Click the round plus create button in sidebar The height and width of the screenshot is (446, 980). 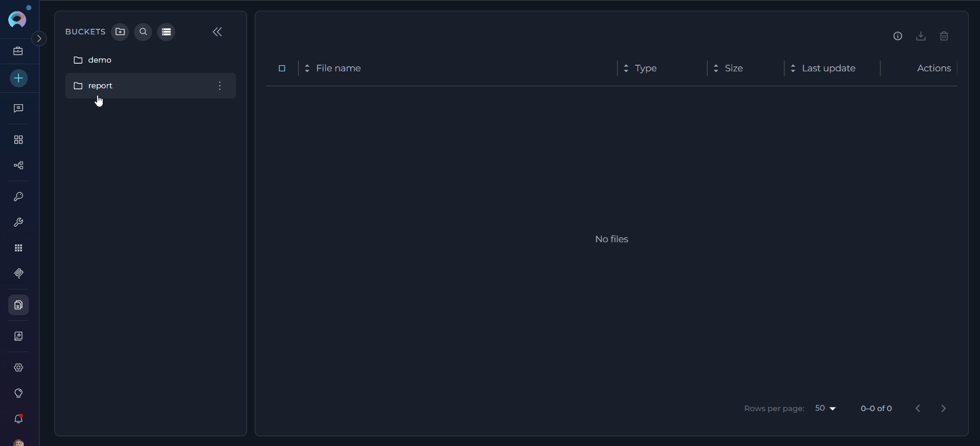pos(18,79)
